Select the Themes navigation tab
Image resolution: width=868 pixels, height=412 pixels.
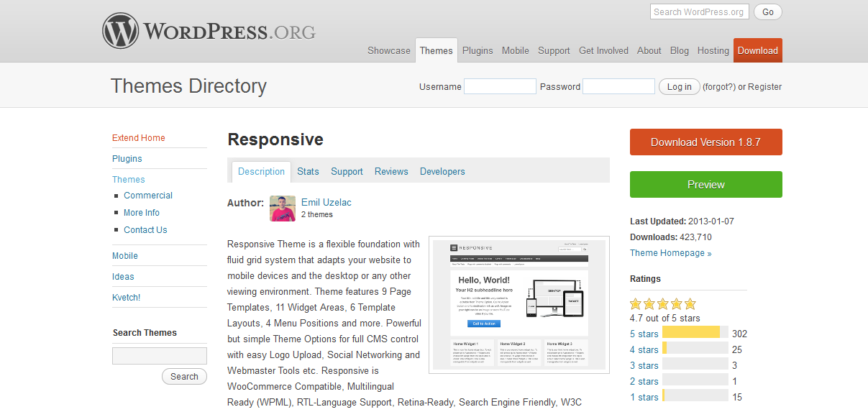(x=437, y=50)
